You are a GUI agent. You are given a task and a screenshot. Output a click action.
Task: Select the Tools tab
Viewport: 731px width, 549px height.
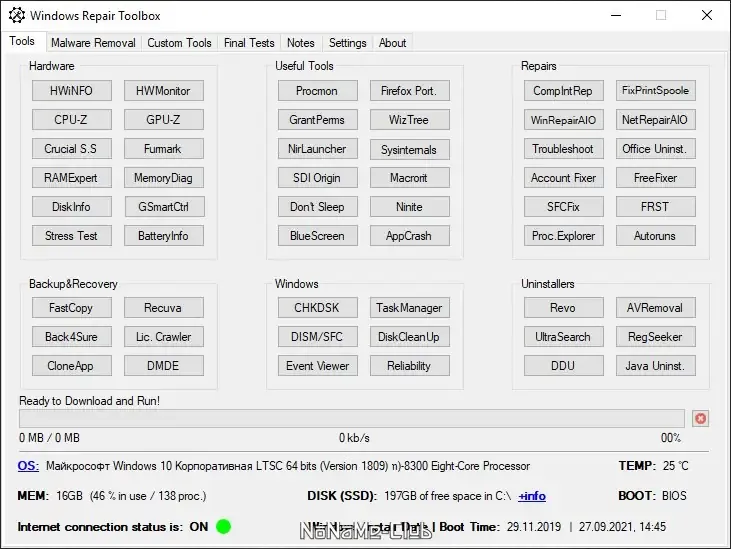click(x=22, y=41)
